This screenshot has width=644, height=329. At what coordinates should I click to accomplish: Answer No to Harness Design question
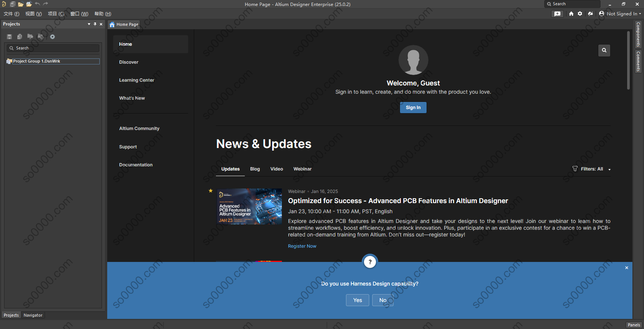383,300
